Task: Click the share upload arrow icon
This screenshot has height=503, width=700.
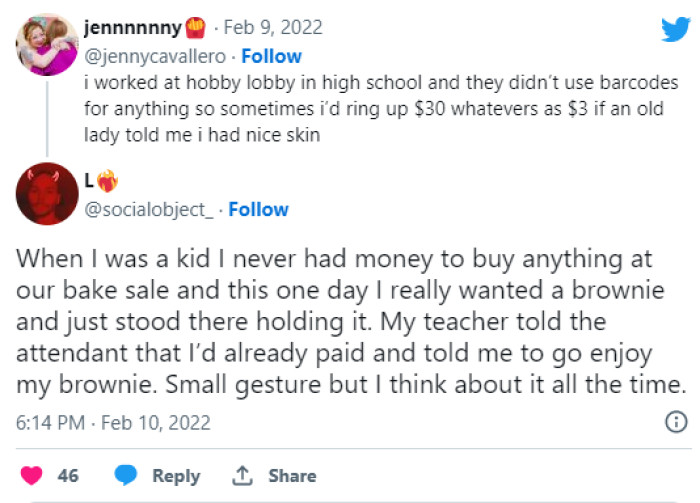Action: [242, 476]
